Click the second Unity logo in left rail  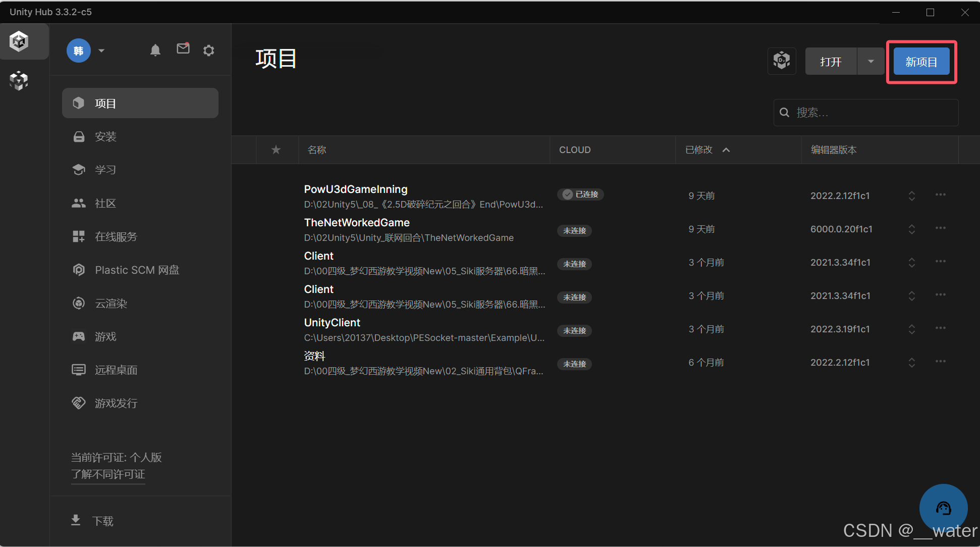(19, 81)
